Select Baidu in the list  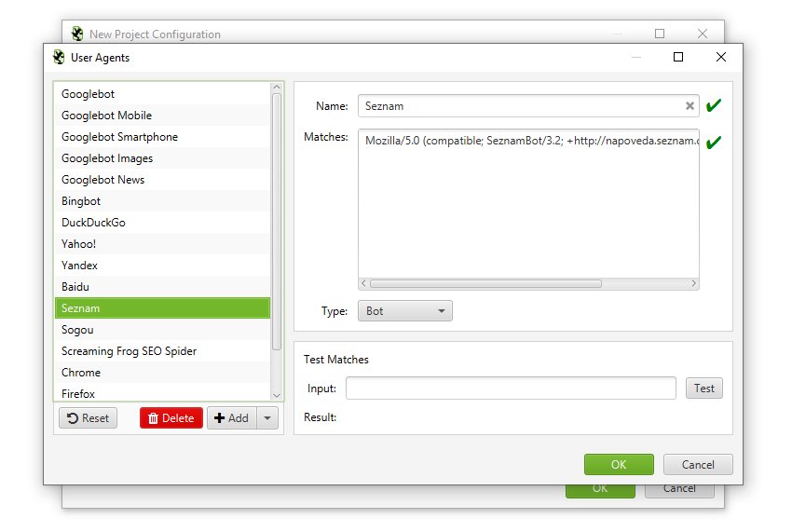click(x=162, y=286)
